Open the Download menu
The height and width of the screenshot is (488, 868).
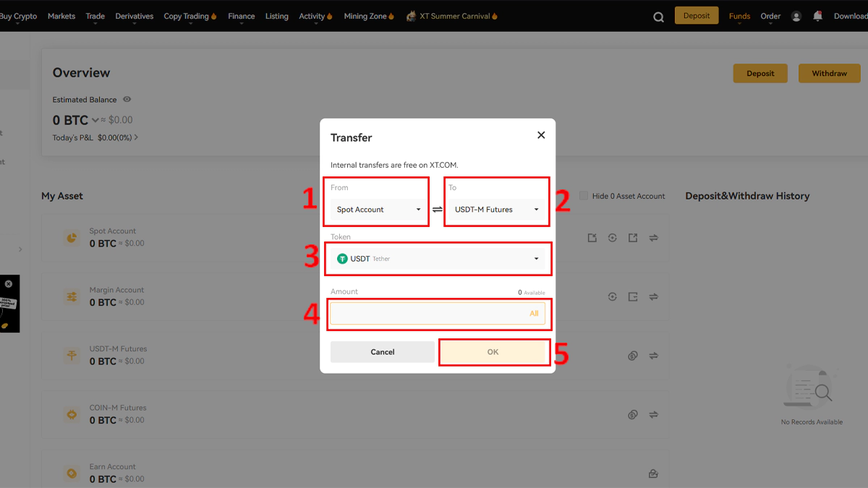pos(851,16)
